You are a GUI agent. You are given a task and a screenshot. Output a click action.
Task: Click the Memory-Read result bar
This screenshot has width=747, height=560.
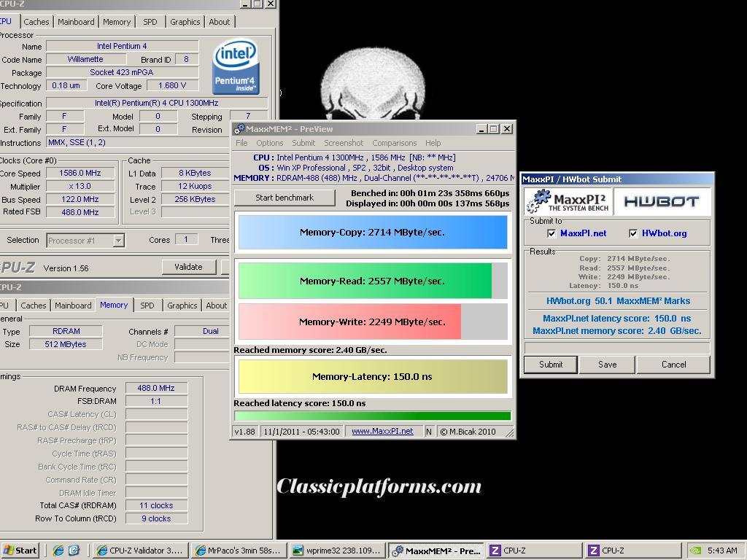(x=373, y=281)
